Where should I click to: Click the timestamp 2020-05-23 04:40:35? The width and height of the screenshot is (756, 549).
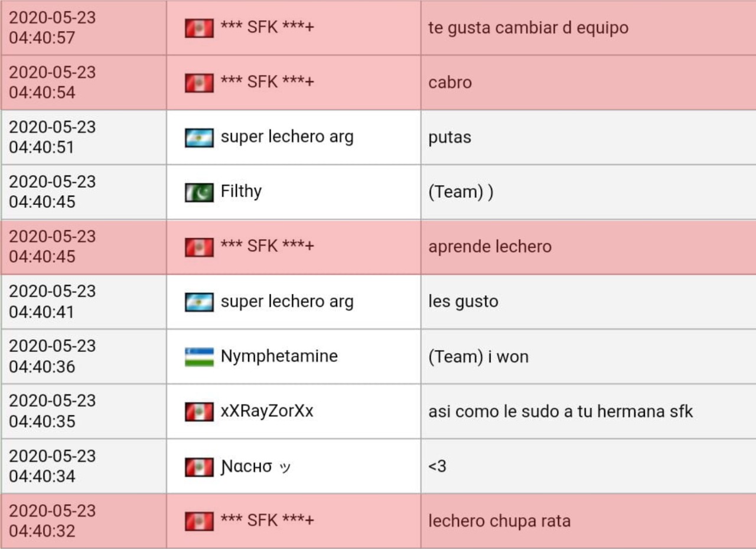[52, 411]
